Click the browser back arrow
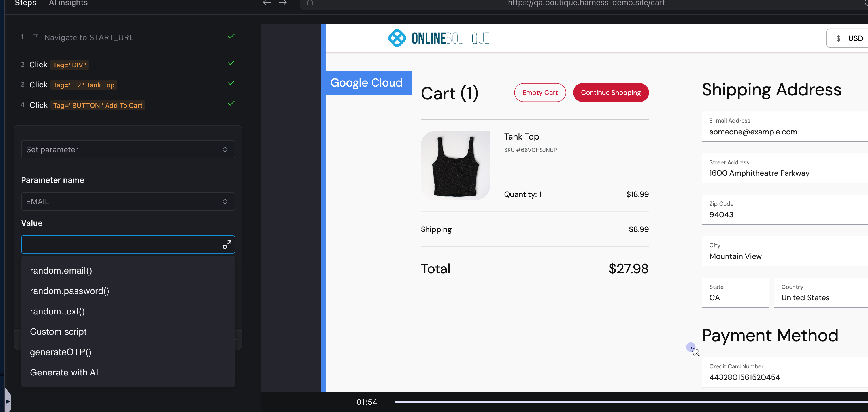 [x=267, y=3]
